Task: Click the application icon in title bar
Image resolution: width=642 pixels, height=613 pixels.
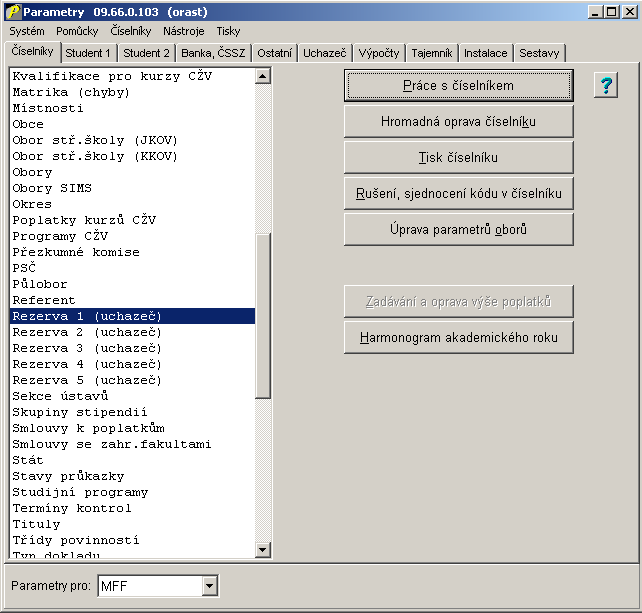Action: tap(12, 11)
